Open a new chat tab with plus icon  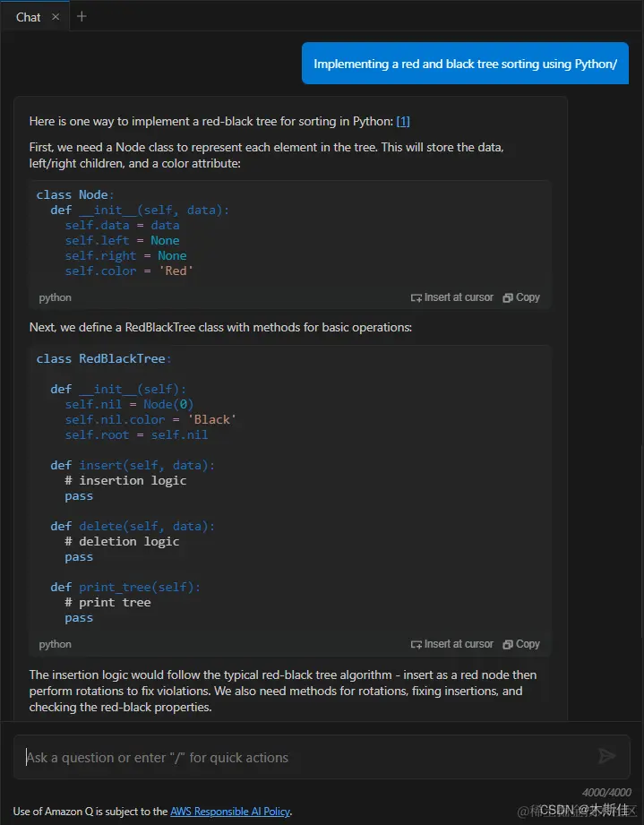click(82, 16)
